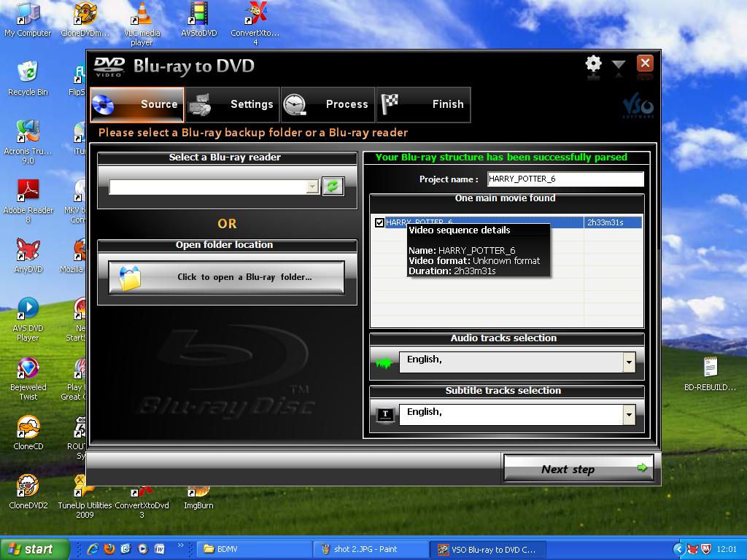Image resolution: width=747 pixels, height=560 pixels.
Task: Proceed with the Next step button
Action: [x=578, y=468]
